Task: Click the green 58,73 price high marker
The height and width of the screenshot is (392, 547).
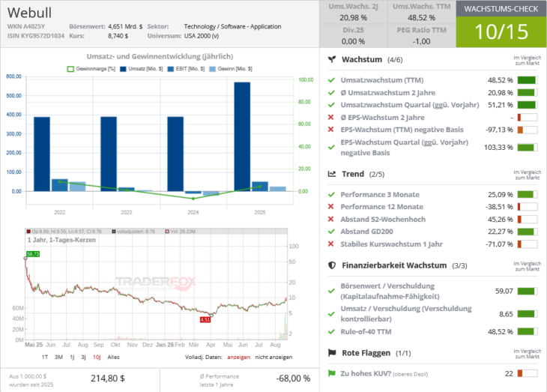Action: (x=33, y=254)
